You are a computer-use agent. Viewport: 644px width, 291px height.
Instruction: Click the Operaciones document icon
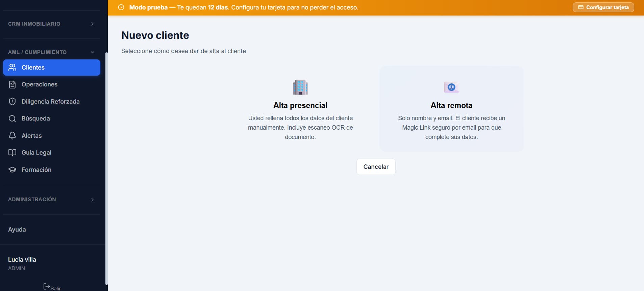click(x=13, y=84)
